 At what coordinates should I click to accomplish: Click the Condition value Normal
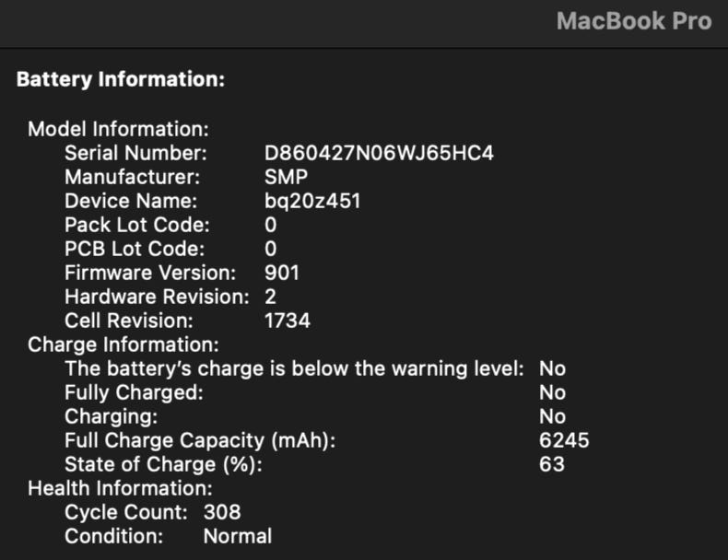[x=237, y=536]
